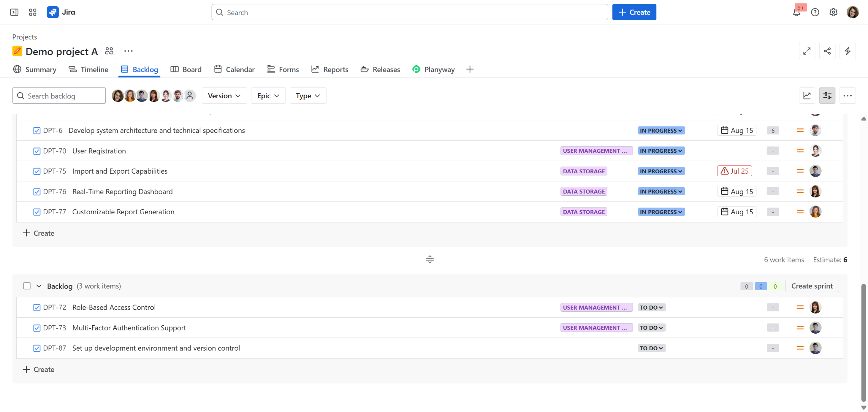
Task: Open the Reports tab
Action: pyautogui.click(x=330, y=70)
